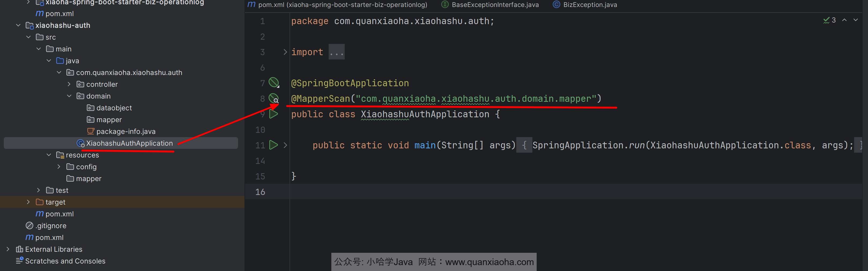Switch to the BaseExceptionInterface.java tab
Image resolution: width=868 pixels, height=271 pixels.
coord(495,5)
